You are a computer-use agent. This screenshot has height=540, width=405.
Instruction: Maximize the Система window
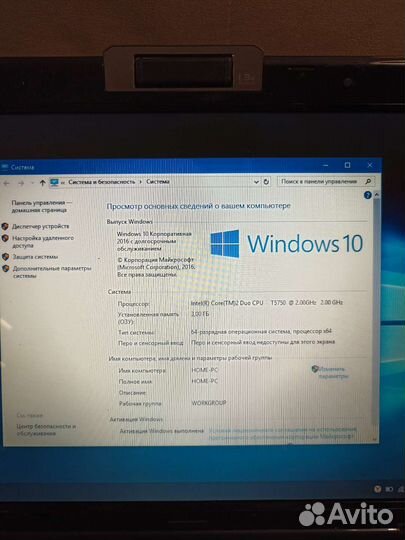pyautogui.click(x=347, y=165)
